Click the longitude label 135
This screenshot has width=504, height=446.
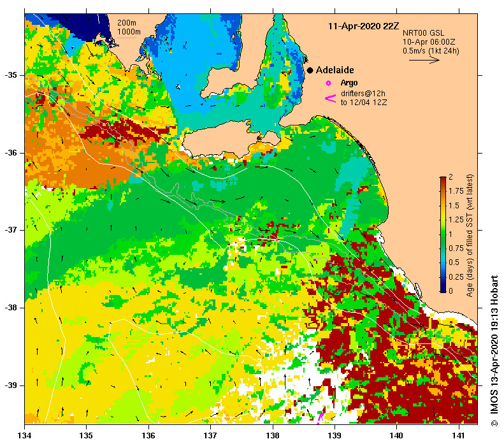click(x=86, y=436)
